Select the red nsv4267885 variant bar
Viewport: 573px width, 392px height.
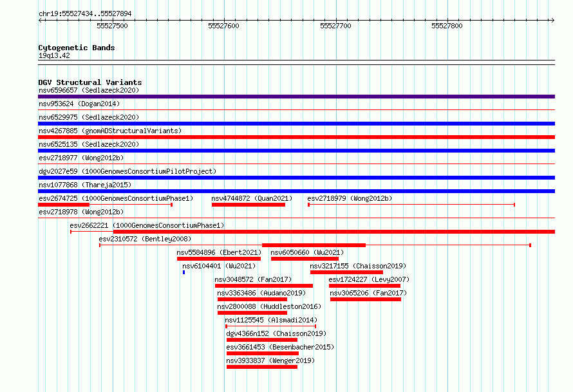[296, 137]
